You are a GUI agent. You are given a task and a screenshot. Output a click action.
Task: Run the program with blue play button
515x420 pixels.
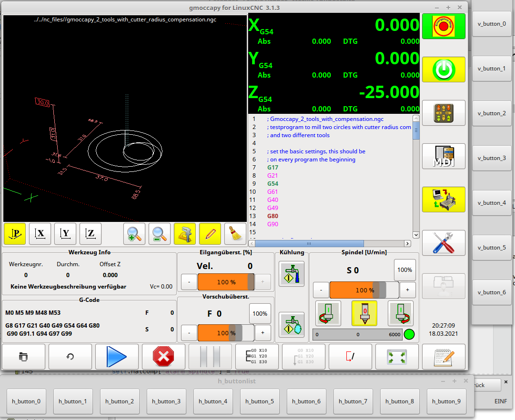(117, 357)
